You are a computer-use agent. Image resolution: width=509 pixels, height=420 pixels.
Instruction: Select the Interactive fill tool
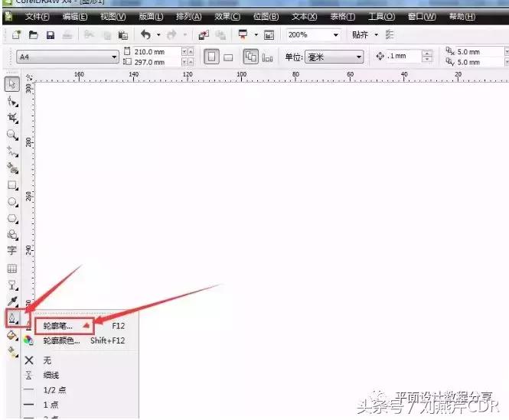[x=12, y=352]
